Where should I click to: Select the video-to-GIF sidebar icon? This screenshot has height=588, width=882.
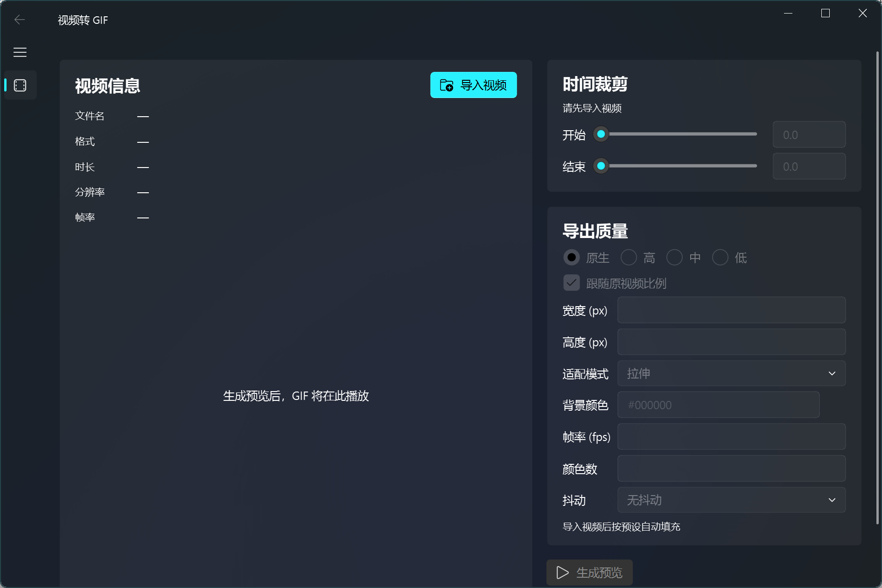pyautogui.click(x=20, y=85)
